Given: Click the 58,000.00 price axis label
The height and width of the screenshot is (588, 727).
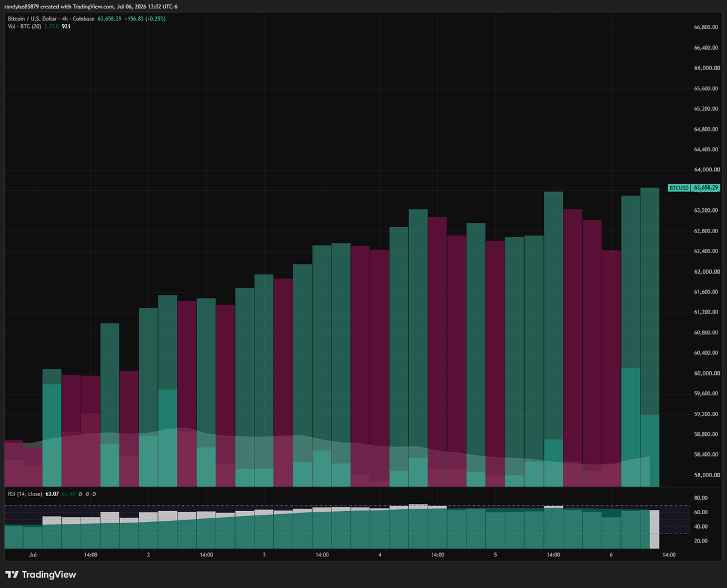Looking at the screenshot, I should click(x=706, y=475).
